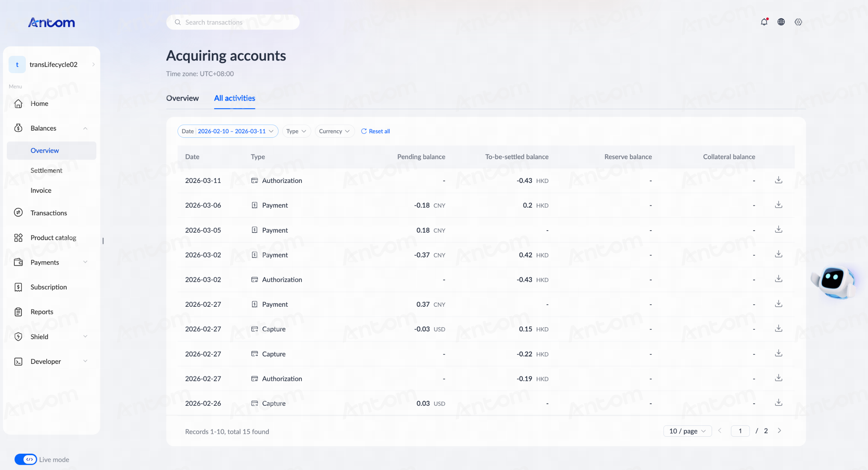Open Settlement in the sidebar
Screen dimensions: 868x470
coord(46,170)
